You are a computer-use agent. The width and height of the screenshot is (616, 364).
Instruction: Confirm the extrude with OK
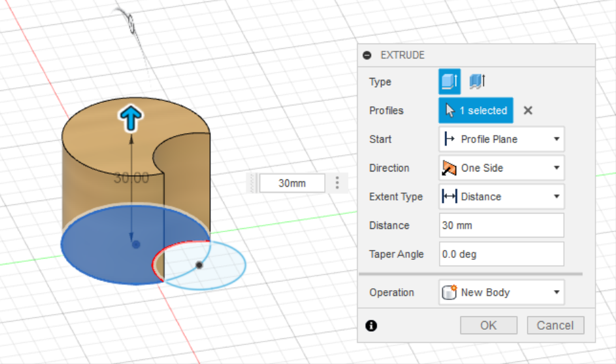(x=488, y=325)
